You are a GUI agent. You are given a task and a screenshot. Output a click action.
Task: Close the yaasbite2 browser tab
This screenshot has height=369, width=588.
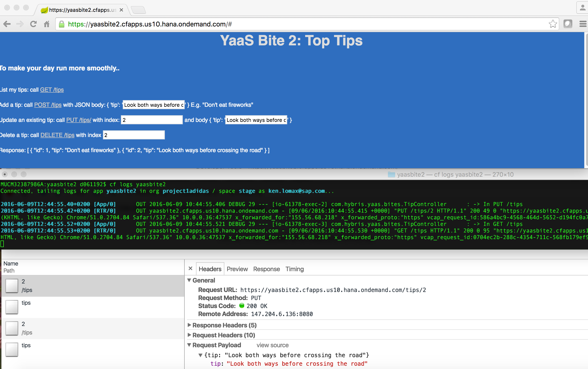pyautogui.click(x=121, y=10)
